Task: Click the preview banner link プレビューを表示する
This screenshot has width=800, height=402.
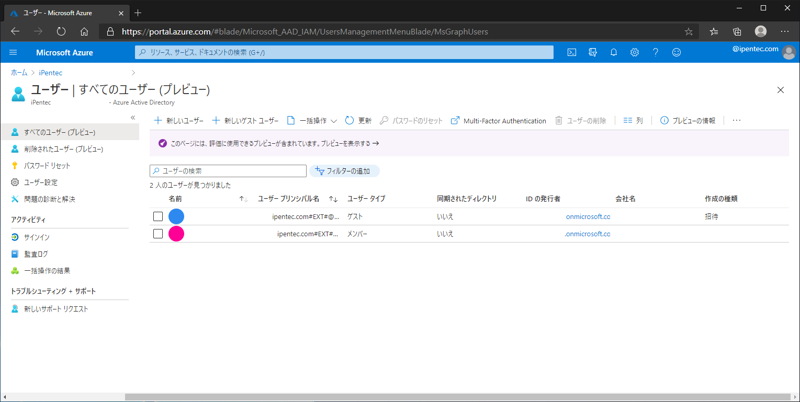Action: (350, 143)
